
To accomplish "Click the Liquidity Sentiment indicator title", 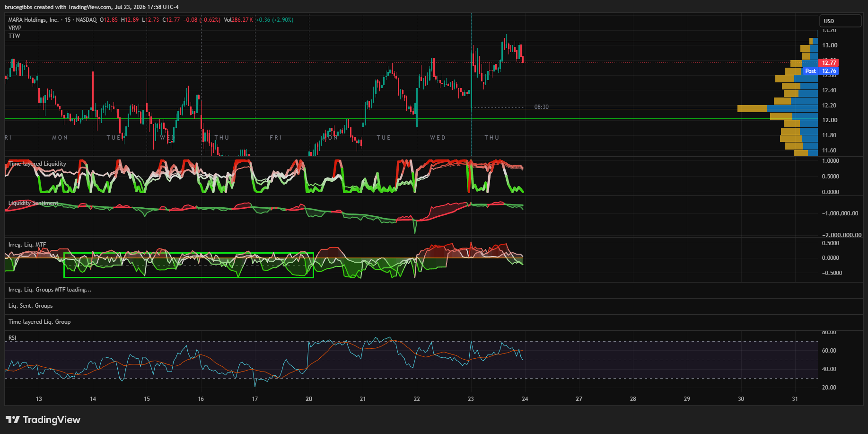I will coord(34,203).
